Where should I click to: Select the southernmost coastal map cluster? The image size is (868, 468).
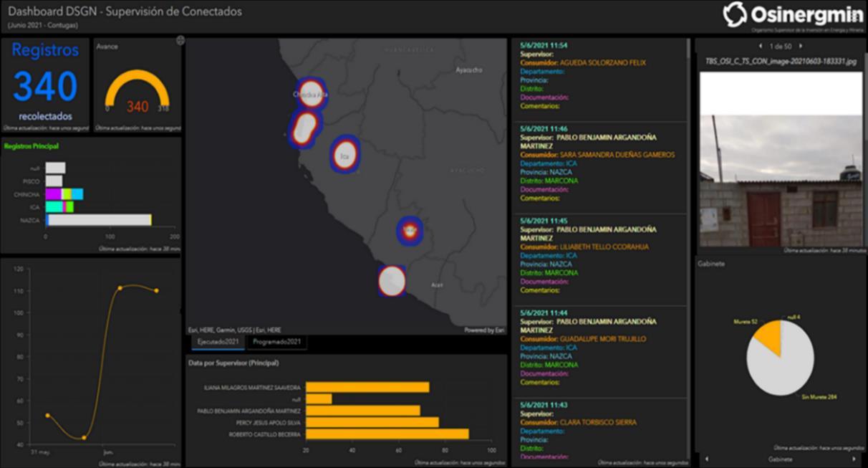(x=392, y=280)
